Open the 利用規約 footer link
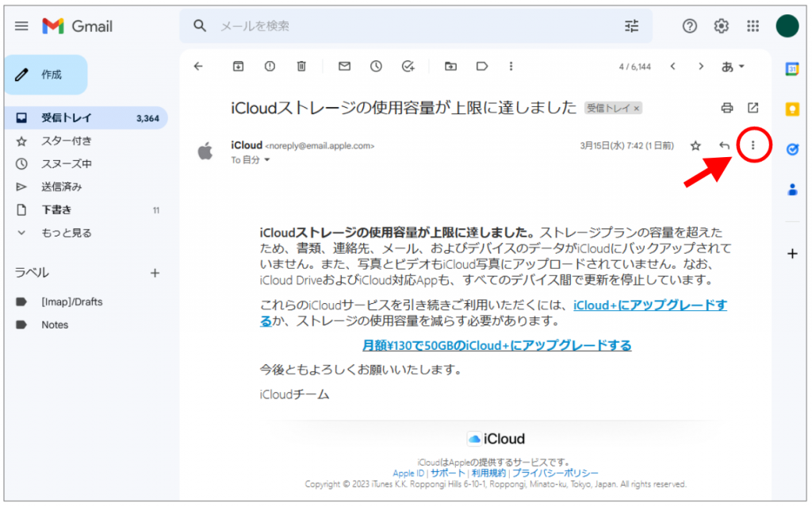The width and height of the screenshot is (812, 507). coord(488,474)
